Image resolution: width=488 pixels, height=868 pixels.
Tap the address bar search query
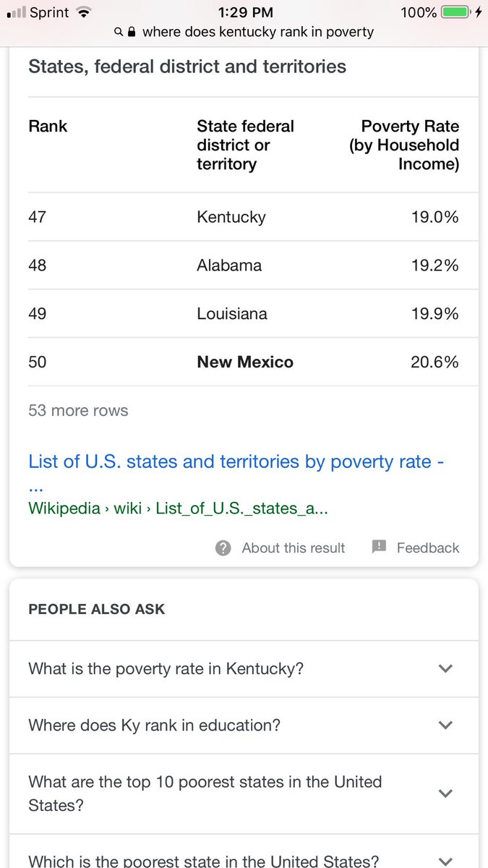point(258,32)
